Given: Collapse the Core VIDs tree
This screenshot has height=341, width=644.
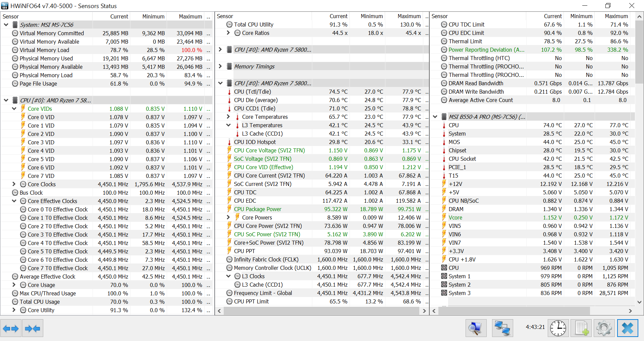Looking at the screenshot, I should coord(14,109).
